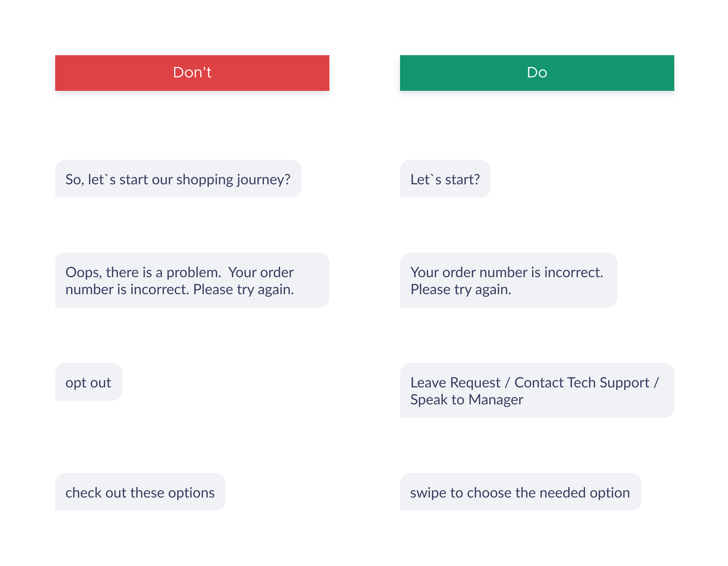Tap the 'Leave Request / Contact Tech Support' bubble
The width and height of the screenshot is (728, 566).
tap(537, 390)
